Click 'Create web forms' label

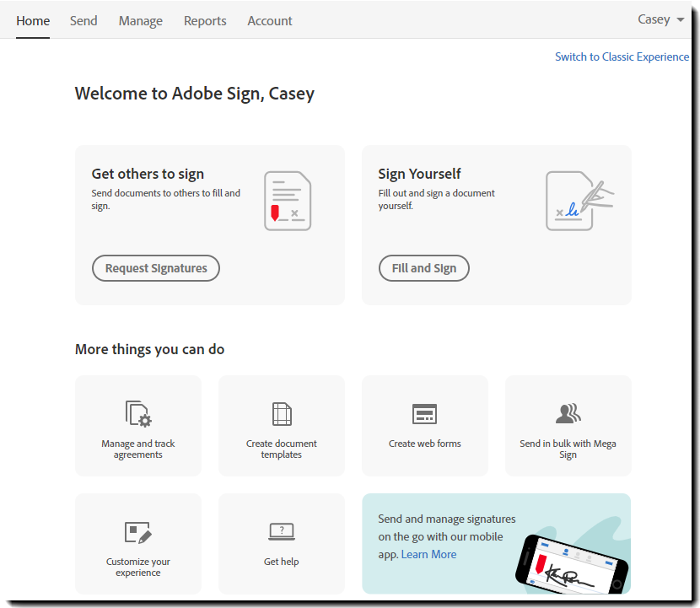click(x=424, y=444)
